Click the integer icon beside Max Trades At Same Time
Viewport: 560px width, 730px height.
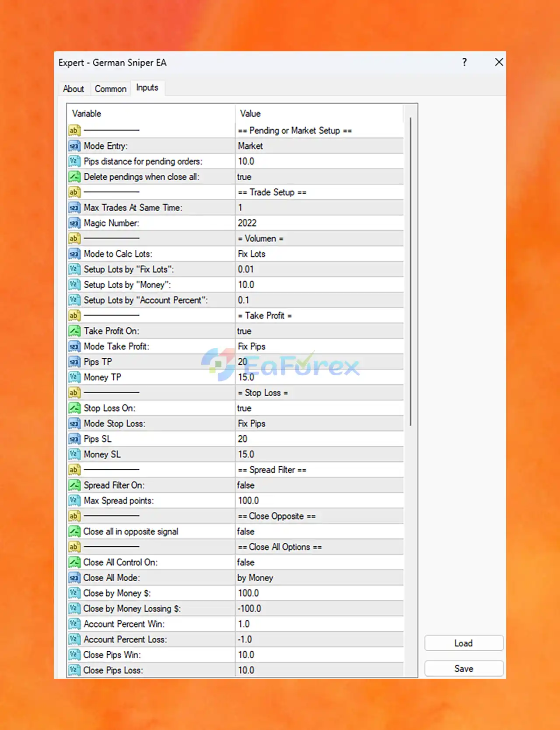[74, 208]
